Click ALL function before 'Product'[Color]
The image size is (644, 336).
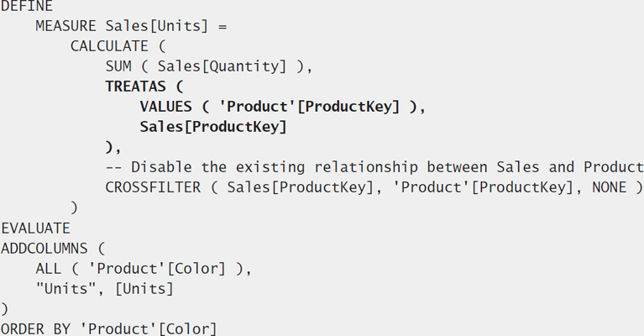point(49,268)
